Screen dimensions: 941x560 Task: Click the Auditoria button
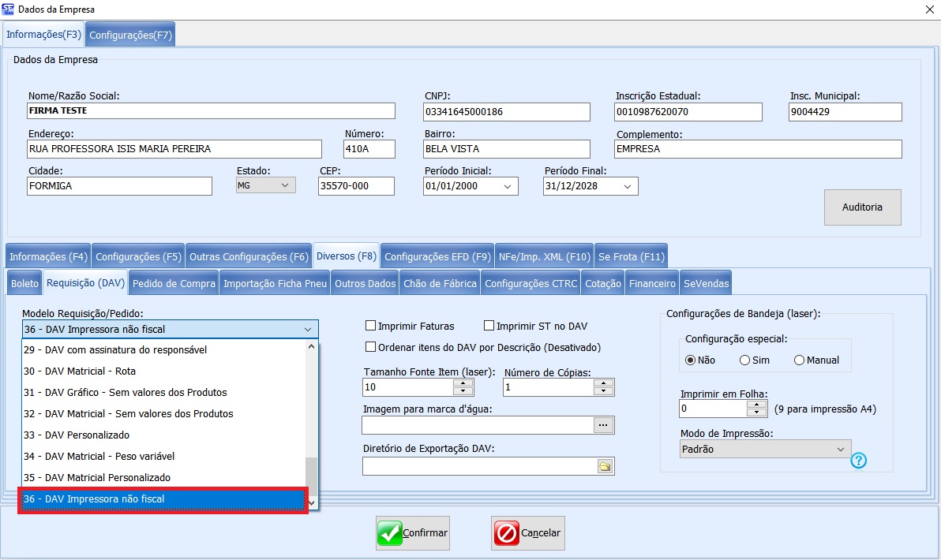pos(862,207)
